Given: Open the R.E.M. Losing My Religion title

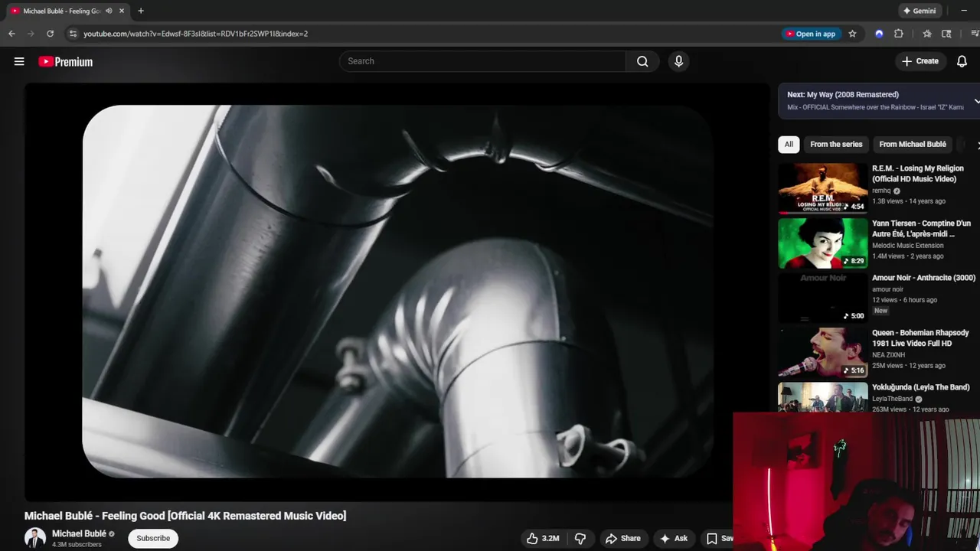Looking at the screenshot, I should point(918,174).
